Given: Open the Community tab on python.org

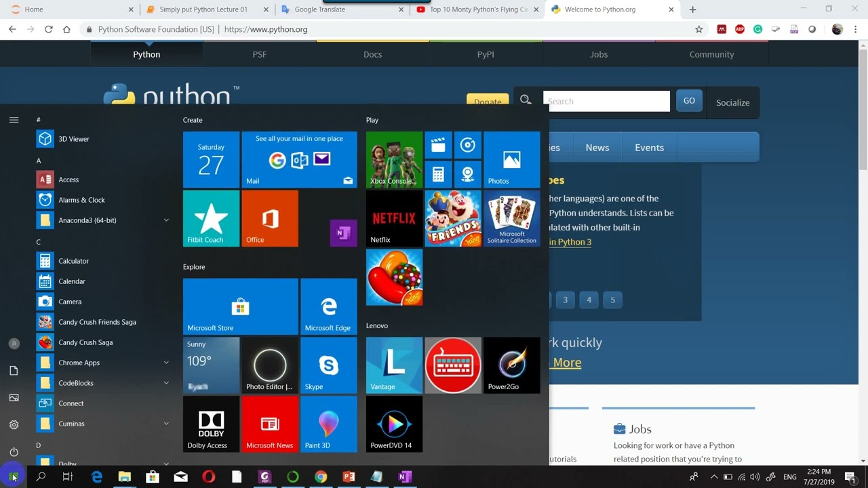Looking at the screenshot, I should click(x=711, y=54).
